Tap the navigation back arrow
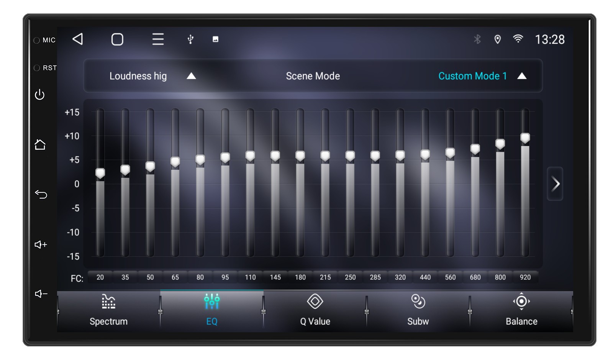Screen dimensions: 613x364 click(x=78, y=39)
